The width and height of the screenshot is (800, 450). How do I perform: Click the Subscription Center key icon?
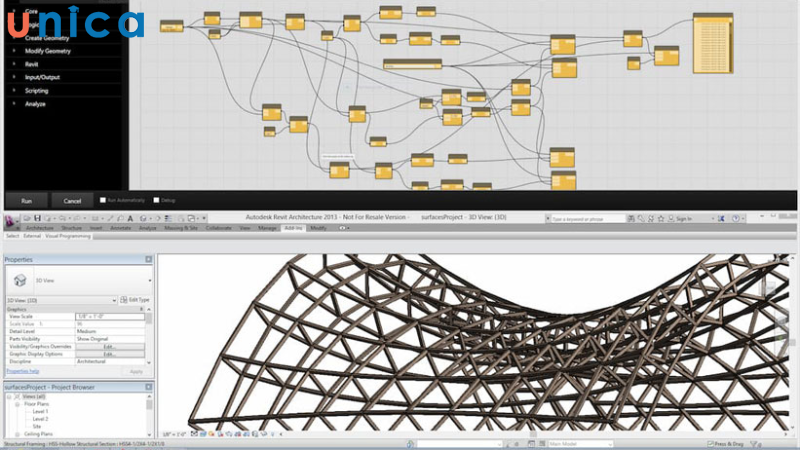pyautogui.click(x=641, y=218)
